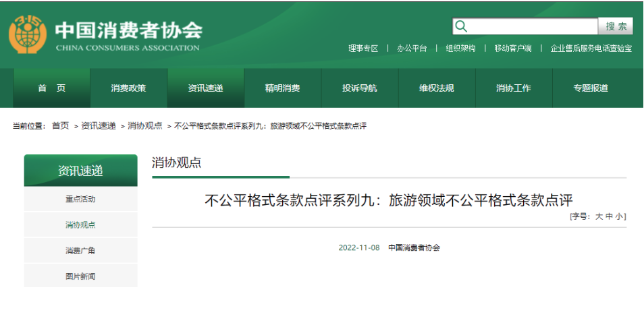644x331 pixels.
Task: Open the 办公平台 link
Action: click(x=412, y=49)
